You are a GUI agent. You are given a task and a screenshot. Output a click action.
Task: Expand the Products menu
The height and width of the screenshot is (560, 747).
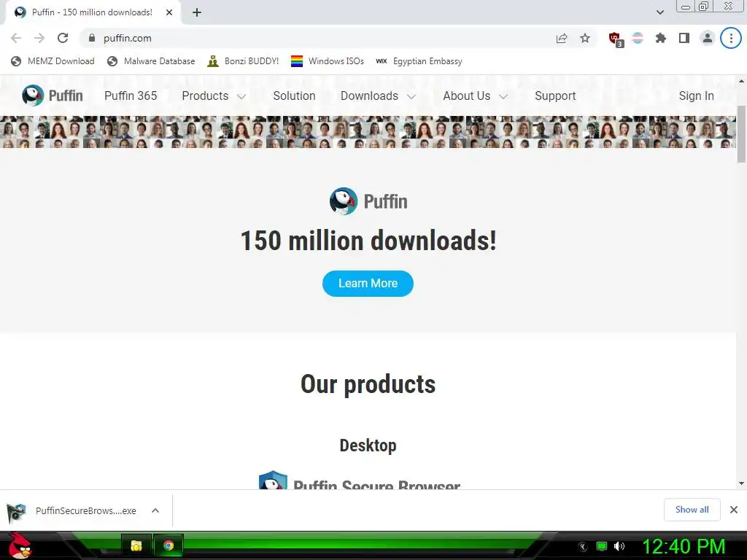[x=214, y=96]
